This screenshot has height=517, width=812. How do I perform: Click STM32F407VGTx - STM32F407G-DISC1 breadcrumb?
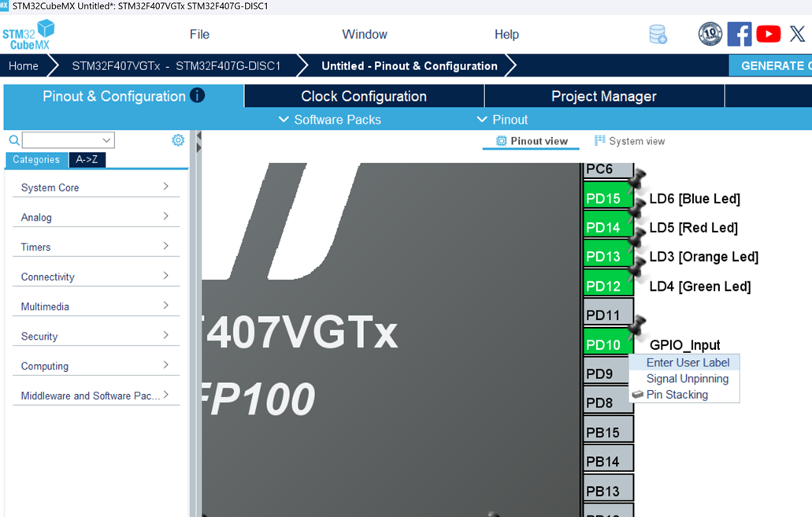pos(176,65)
